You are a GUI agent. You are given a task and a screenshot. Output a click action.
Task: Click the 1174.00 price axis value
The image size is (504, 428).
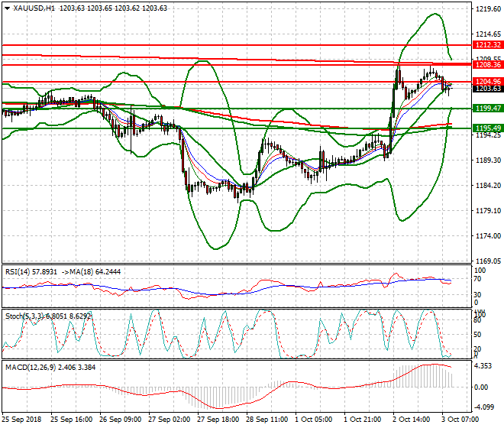coord(488,236)
